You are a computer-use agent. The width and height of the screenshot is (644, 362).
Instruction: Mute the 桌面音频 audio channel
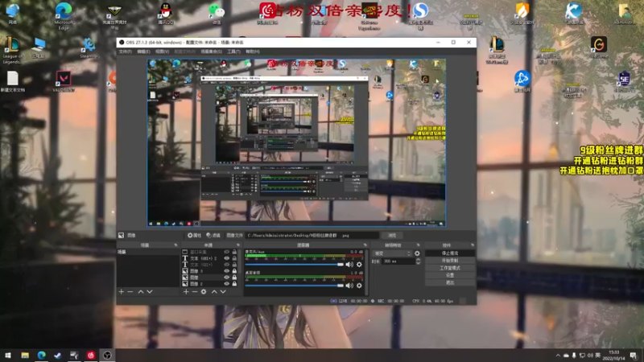click(349, 286)
